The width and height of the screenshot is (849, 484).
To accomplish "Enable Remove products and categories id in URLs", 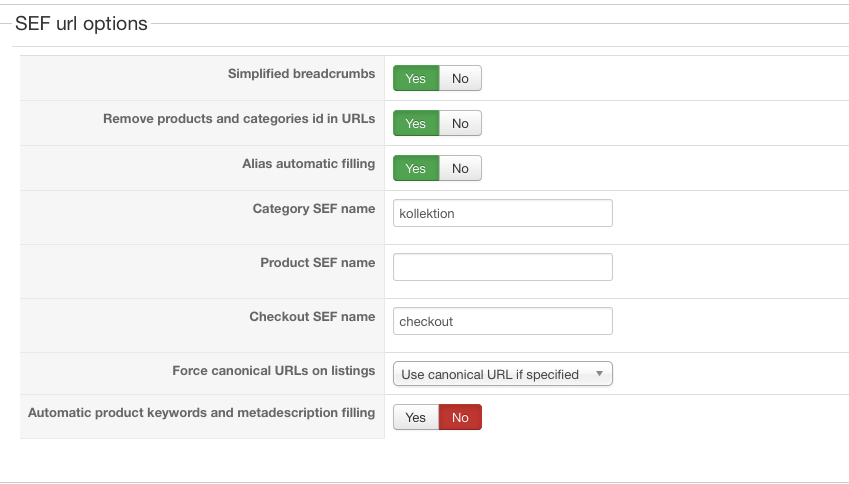I will 416,123.
